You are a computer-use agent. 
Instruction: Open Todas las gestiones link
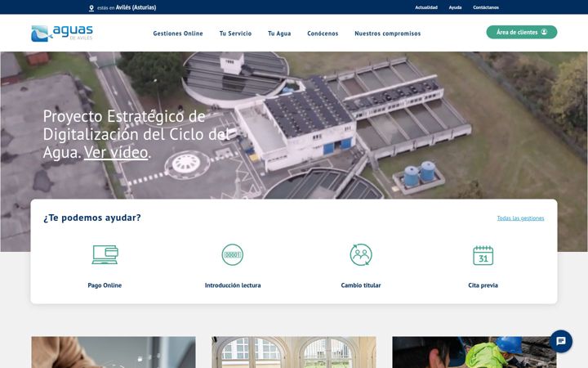click(520, 218)
